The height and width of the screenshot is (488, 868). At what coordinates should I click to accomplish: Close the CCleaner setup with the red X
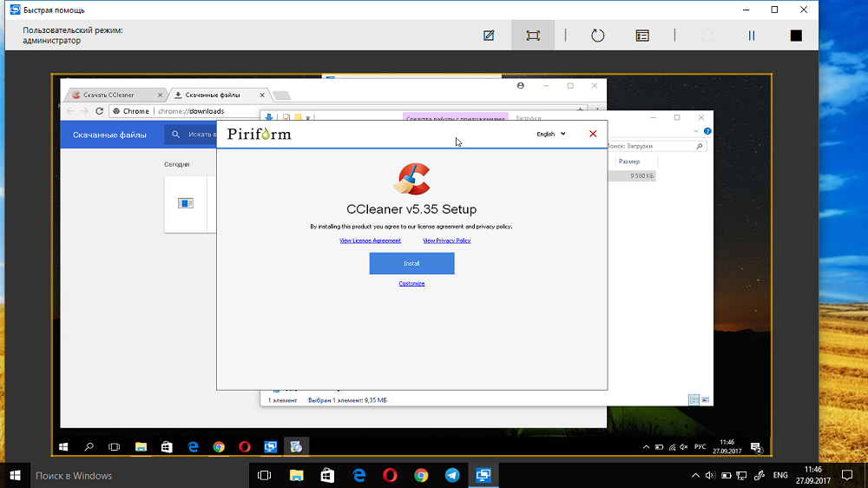coord(593,134)
